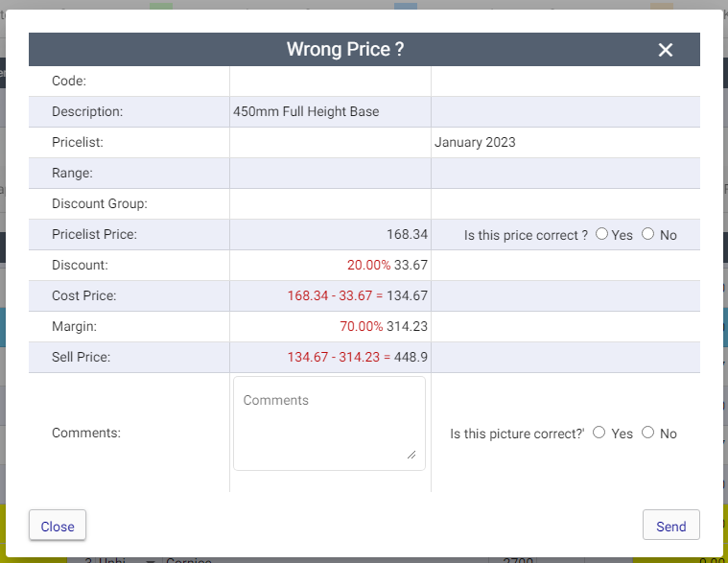This screenshot has height=563, width=728.
Task: Click the 70.00% margin percentage
Action: click(x=362, y=326)
